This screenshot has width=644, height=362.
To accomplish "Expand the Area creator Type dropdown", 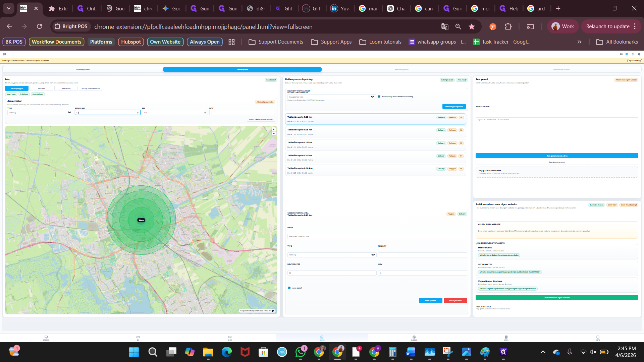I will coord(40,113).
